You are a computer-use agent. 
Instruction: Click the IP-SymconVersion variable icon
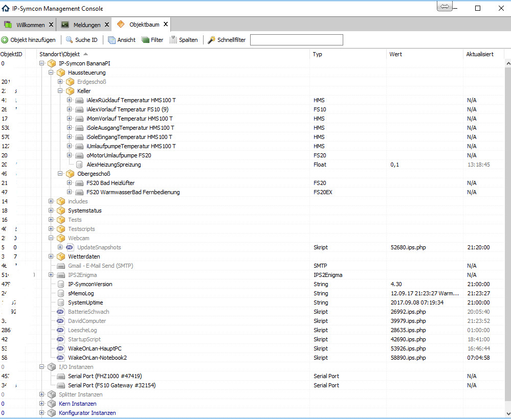pyautogui.click(x=61, y=284)
